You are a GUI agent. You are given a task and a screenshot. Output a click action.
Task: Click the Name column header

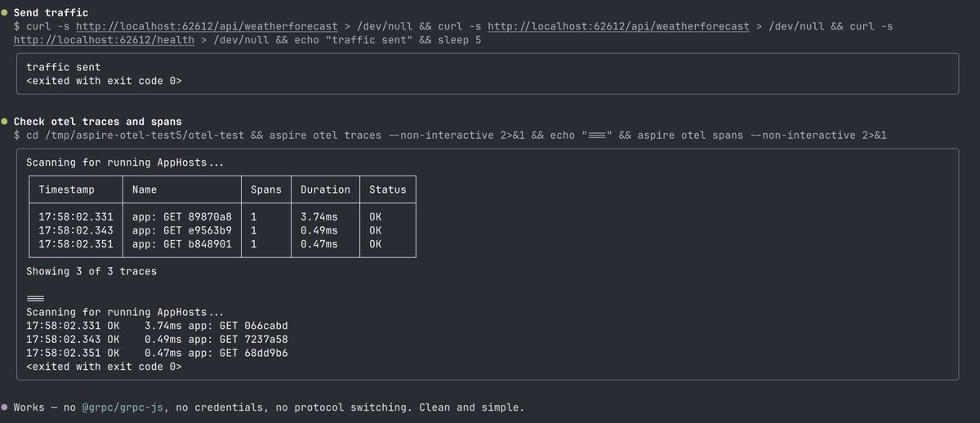[x=145, y=189]
